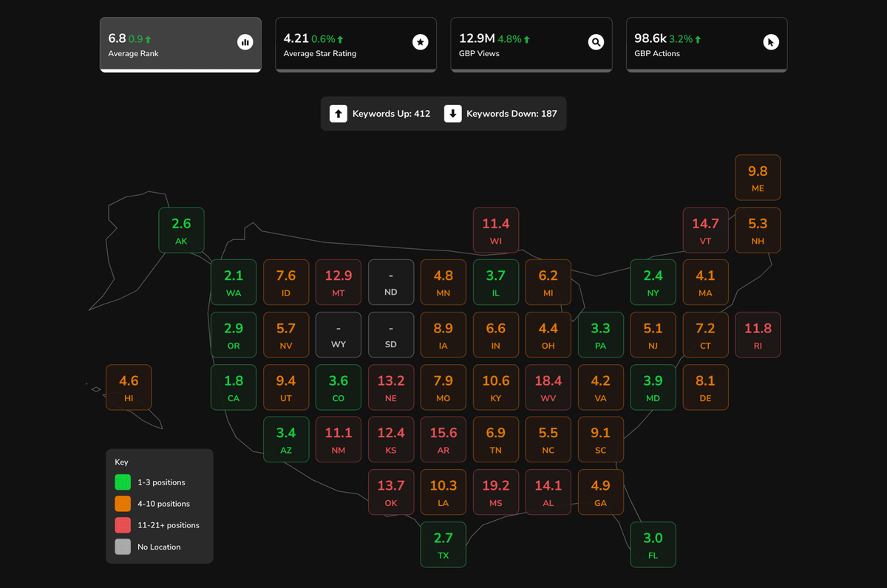Click the GA tile showing 4.9
887x588 pixels.
[600, 493]
